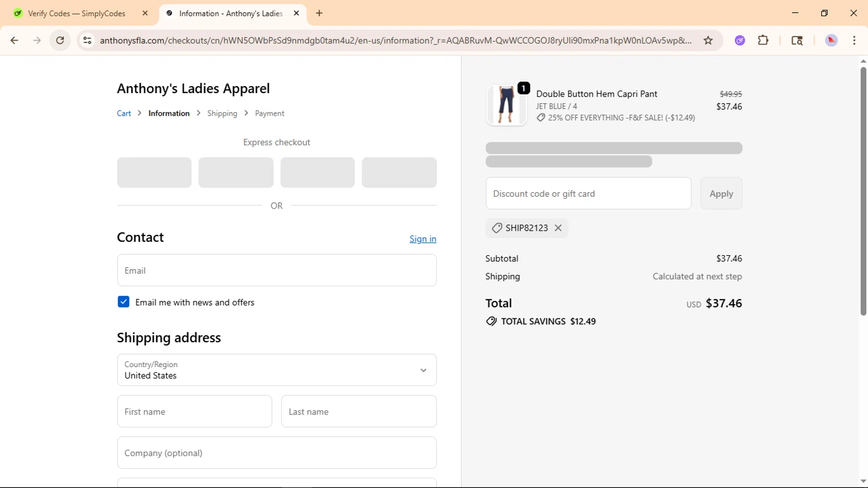The width and height of the screenshot is (868, 488).
Task: Click the page vertical scrollbar thumb
Action: (863, 191)
